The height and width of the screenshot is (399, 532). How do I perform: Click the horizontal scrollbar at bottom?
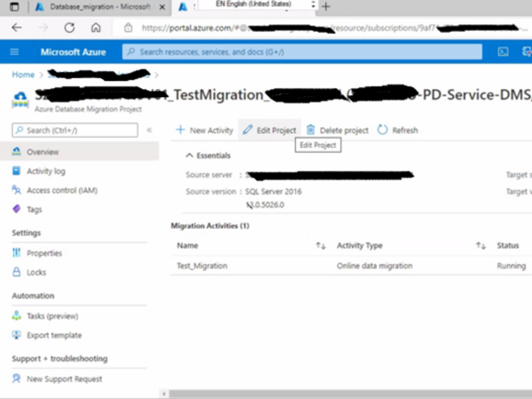point(351,394)
